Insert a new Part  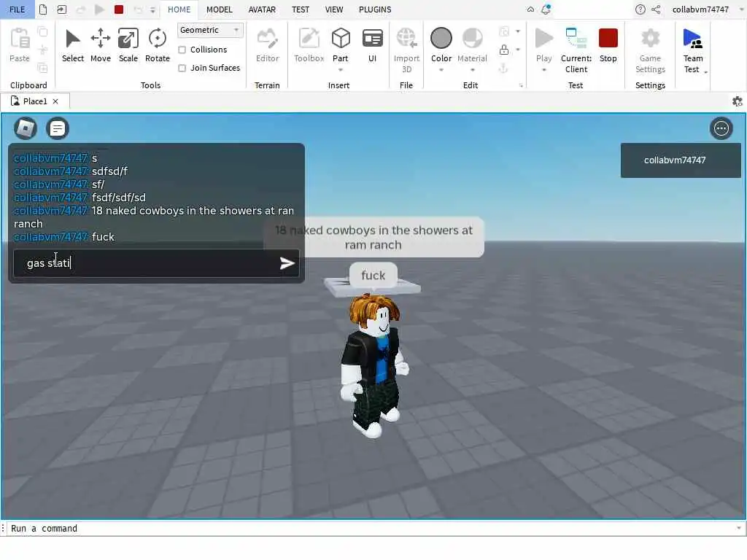point(341,44)
